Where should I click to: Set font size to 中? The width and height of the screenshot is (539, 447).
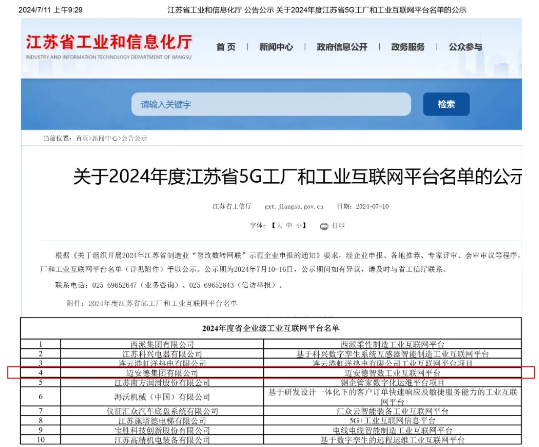click(x=289, y=226)
